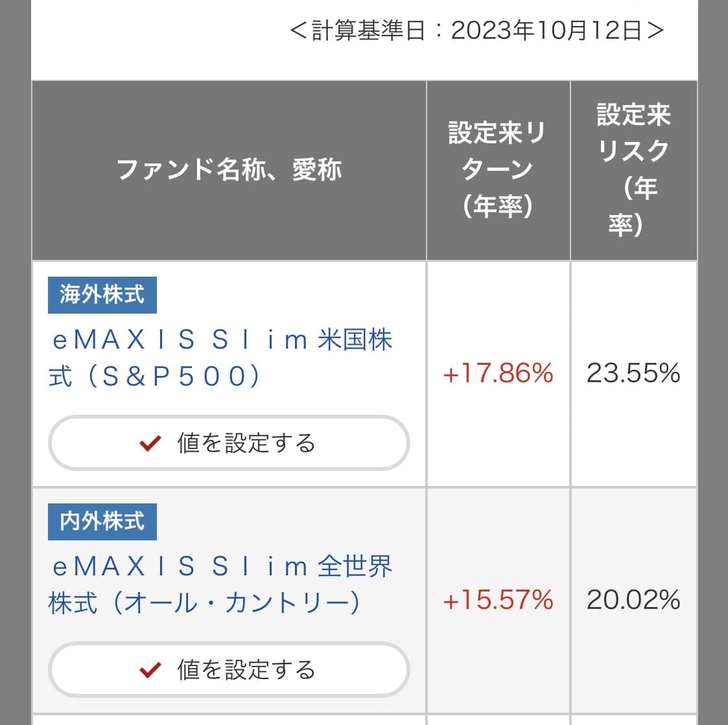
Task: Click the +17.86% return value
Action: pyautogui.click(x=498, y=373)
